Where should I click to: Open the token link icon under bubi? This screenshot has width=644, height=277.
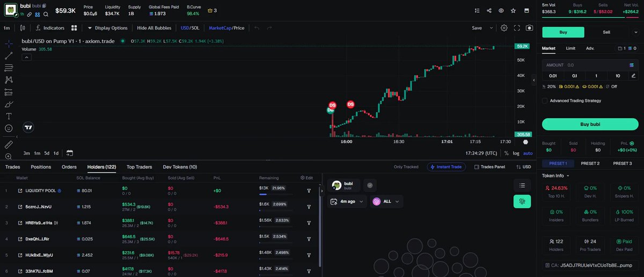pyautogui.click(x=30, y=14)
